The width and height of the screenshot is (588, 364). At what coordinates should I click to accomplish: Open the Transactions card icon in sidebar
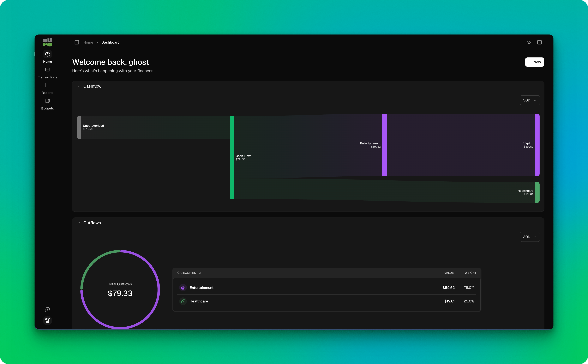point(47,70)
